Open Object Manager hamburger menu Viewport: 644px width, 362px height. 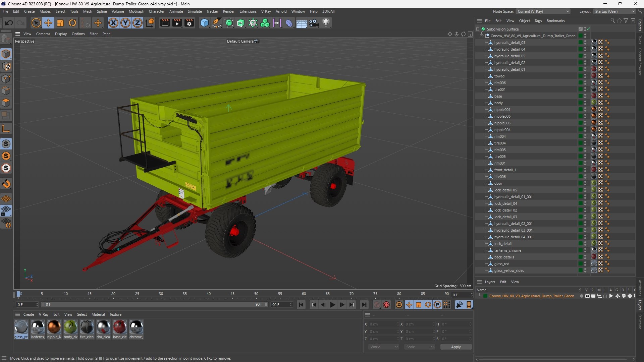pos(479,21)
